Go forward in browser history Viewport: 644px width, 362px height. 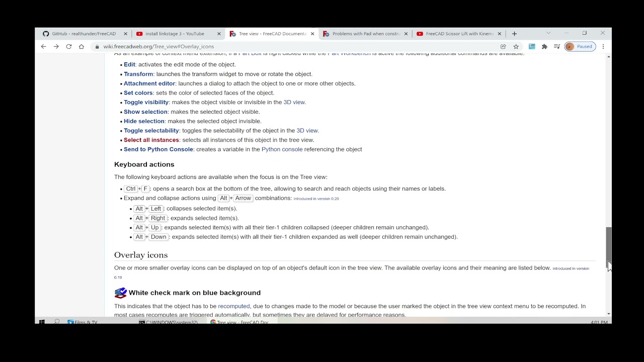[x=56, y=46]
